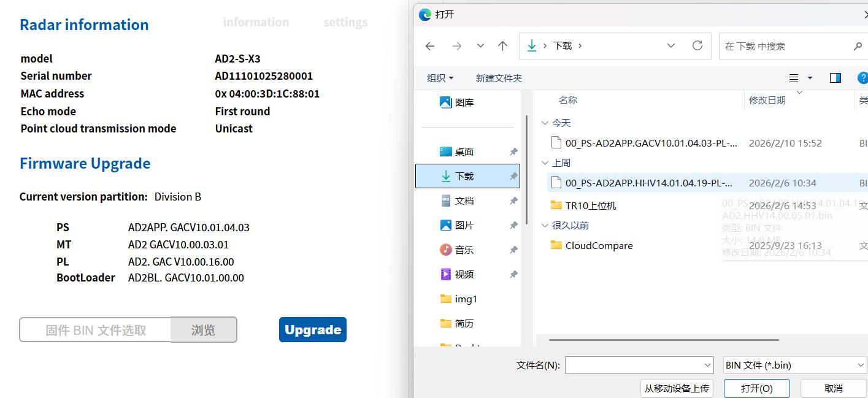Collapse the 很久以前 file group
The height and width of the screenshot is (398, 868).
point(545,225)
